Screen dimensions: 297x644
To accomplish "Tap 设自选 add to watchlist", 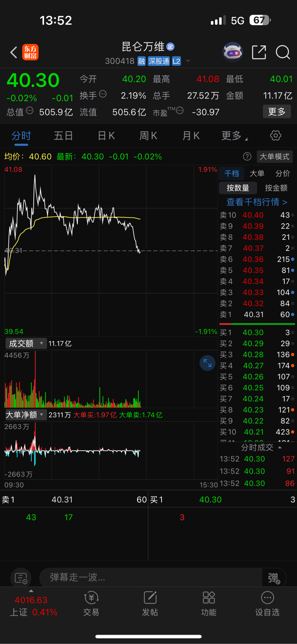I will click(267, 603).
